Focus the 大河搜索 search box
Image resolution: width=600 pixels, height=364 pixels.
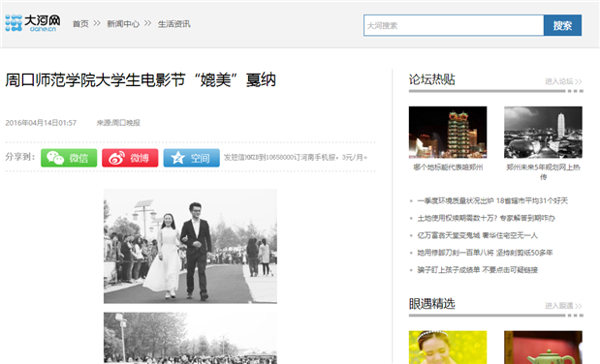point(454,25)
